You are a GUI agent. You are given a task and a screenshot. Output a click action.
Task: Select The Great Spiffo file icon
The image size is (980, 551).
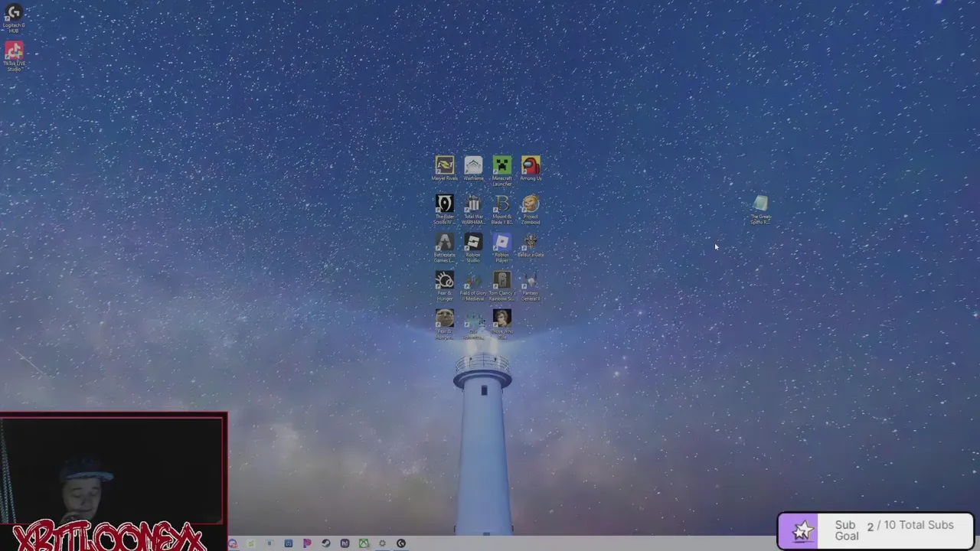[760, 209]
